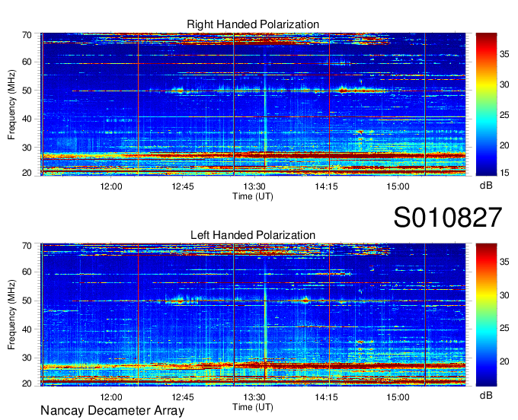
Task: Click the Right Handed Polarization title
Action: coord(253,24)
